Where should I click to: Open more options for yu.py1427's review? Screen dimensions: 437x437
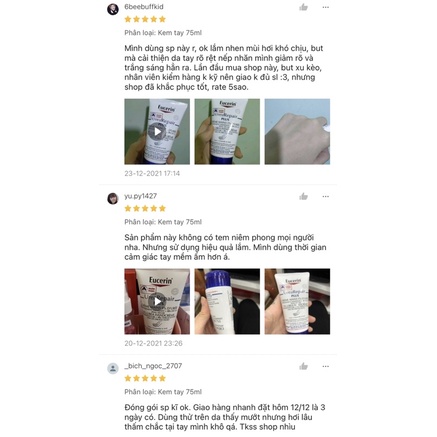point(326,196)
